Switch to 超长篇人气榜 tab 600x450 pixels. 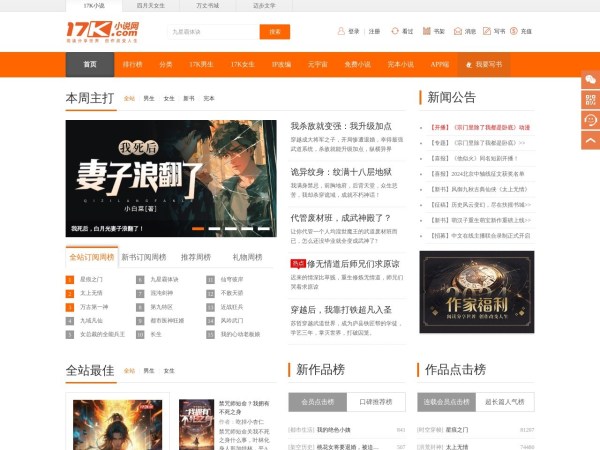503,402
